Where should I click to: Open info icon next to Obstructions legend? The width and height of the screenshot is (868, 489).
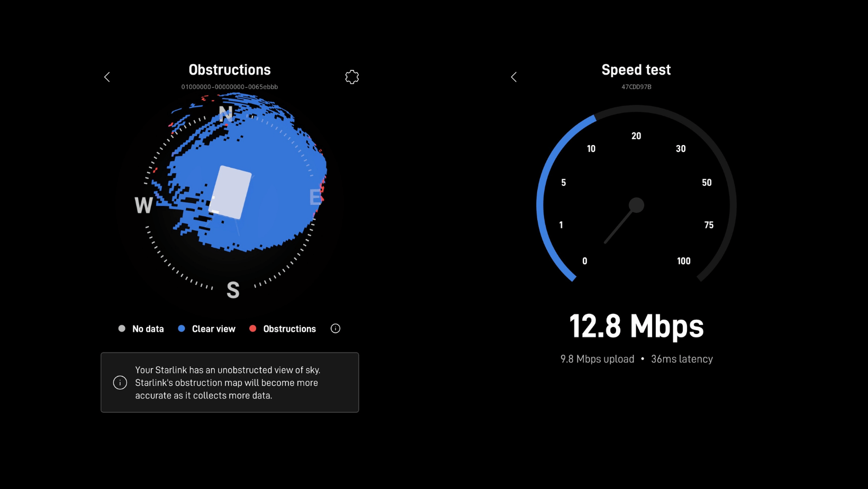[x=336, y=329]
